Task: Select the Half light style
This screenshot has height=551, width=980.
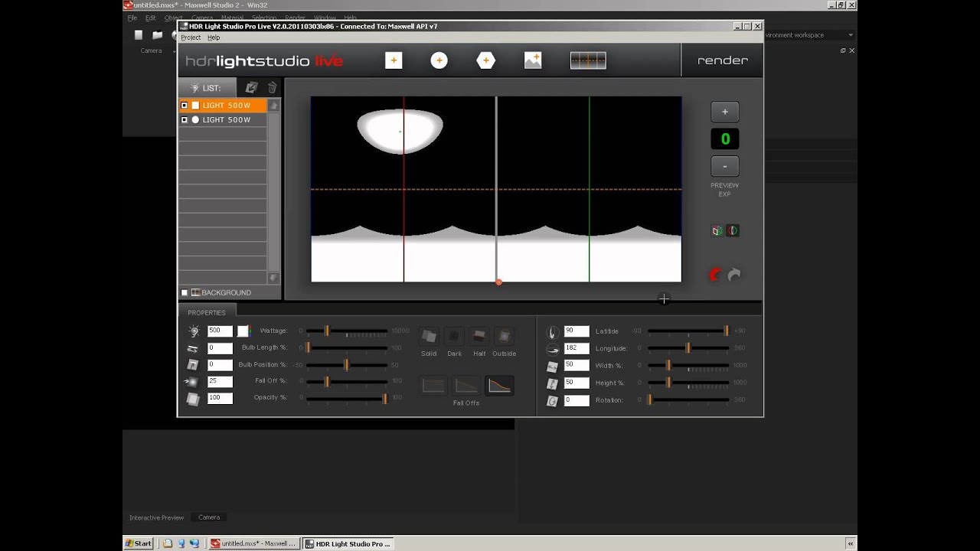Action: click(479, 336)
